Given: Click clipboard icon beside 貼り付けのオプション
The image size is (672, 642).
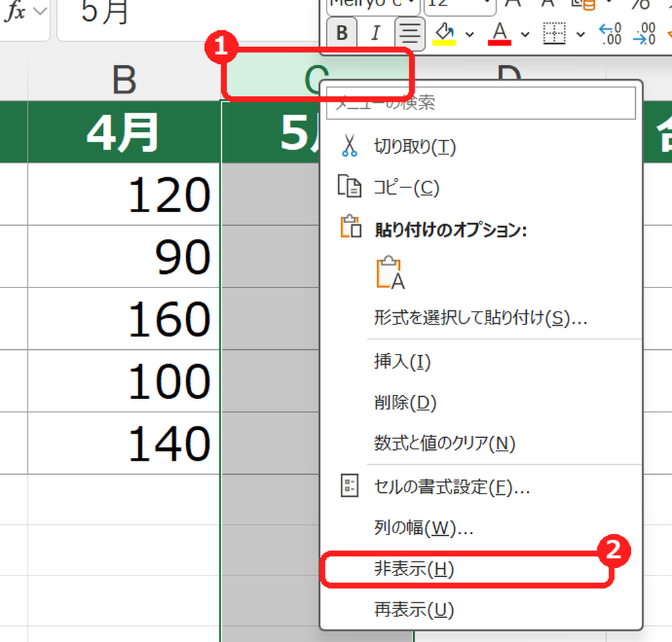Looking at the screenshot, I should pyautogui.click(x=351, y=226).
